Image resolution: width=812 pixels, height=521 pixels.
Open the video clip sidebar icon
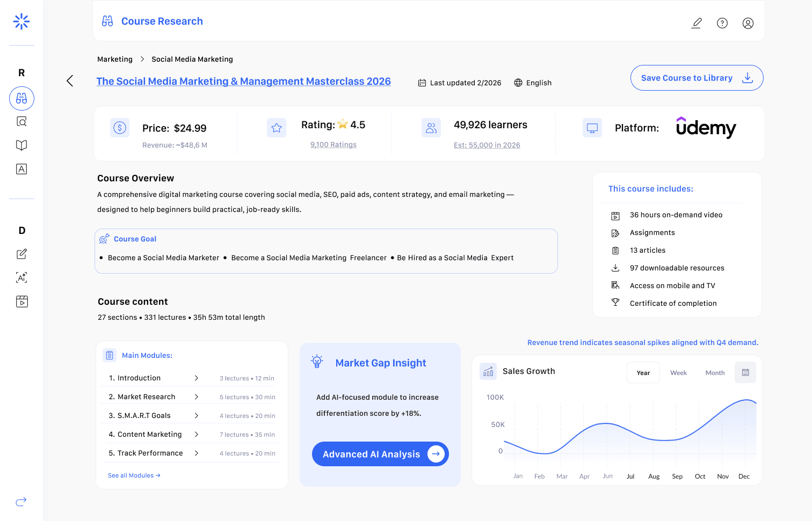click(21, 302)
